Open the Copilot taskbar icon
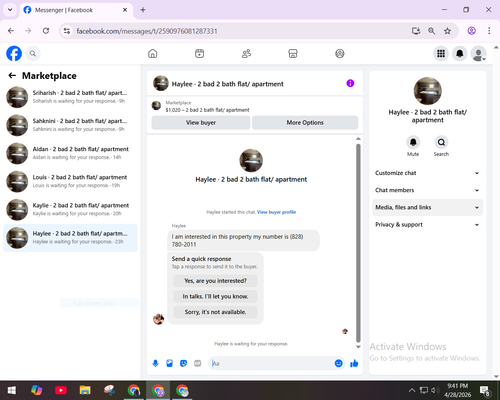The image size is (500, 400). coord(36,390)
